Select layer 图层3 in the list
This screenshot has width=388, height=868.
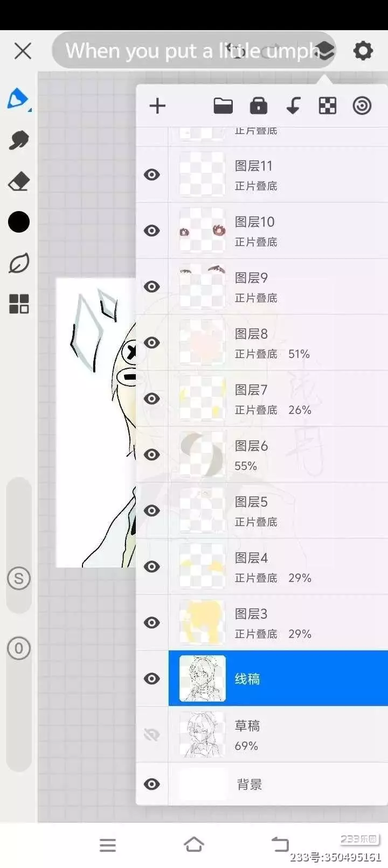tap(278, 622)
